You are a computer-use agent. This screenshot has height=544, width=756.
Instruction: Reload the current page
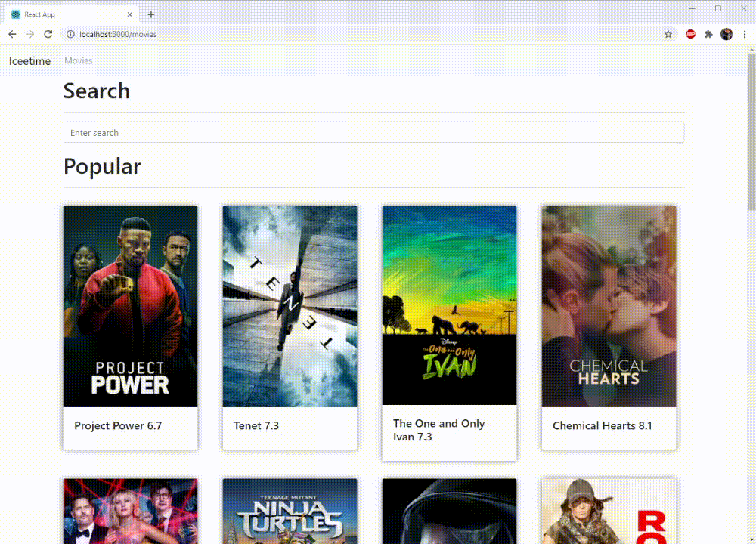[48, 34]
